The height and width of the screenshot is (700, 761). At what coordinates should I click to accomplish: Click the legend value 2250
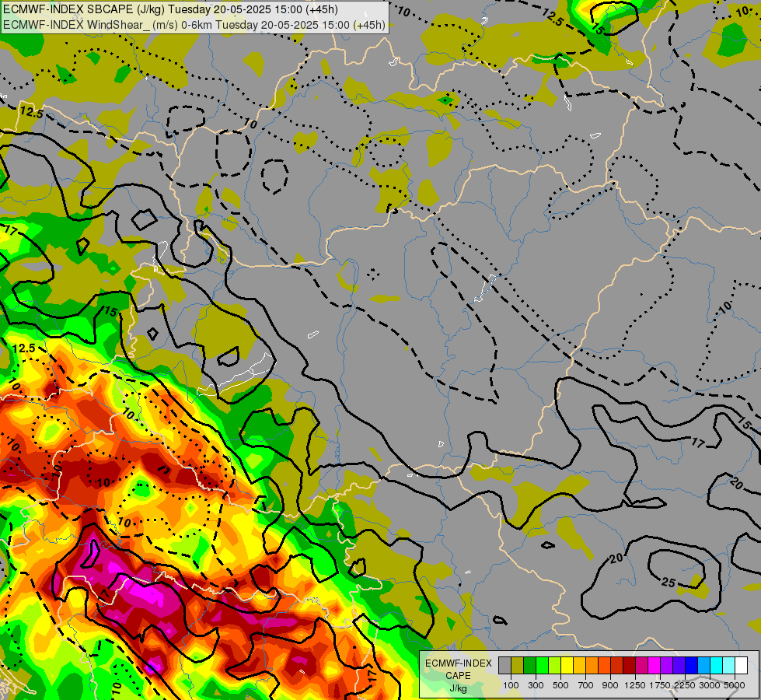[685, 685]
